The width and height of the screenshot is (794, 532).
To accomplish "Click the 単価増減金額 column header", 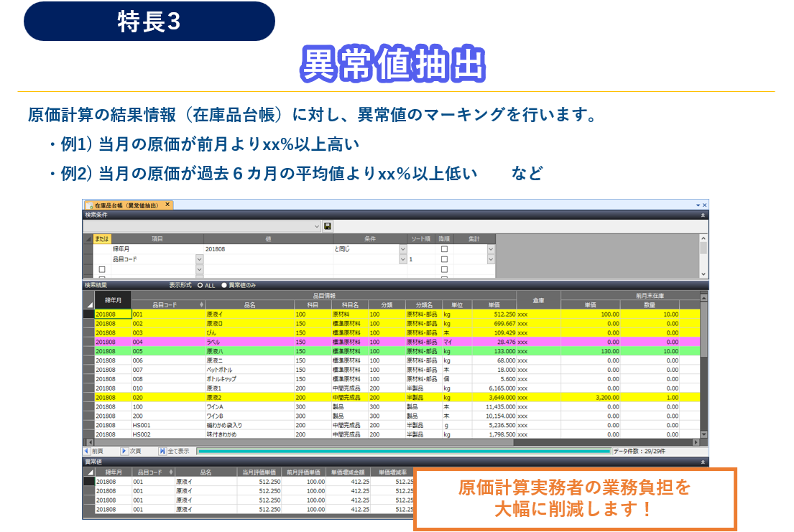I will click(348, 472).
